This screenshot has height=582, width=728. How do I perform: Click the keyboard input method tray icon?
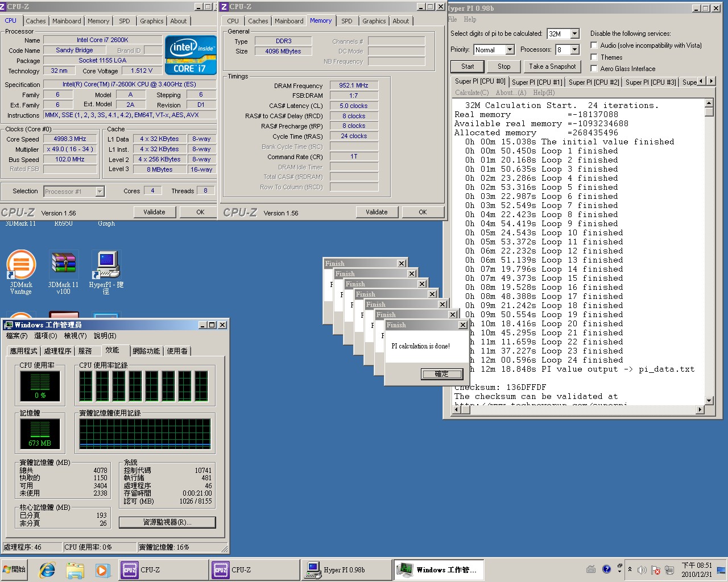[x=591, y=569]
